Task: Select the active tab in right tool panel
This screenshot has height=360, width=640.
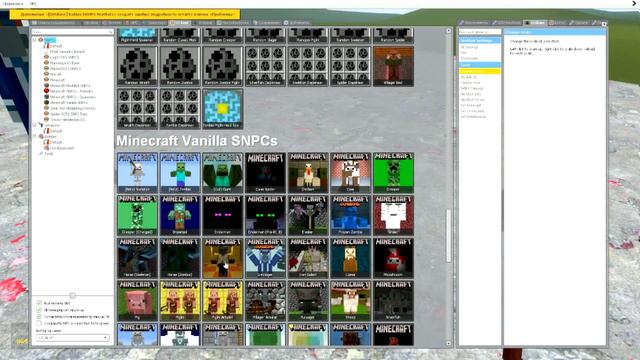Action: coord(536,23)
